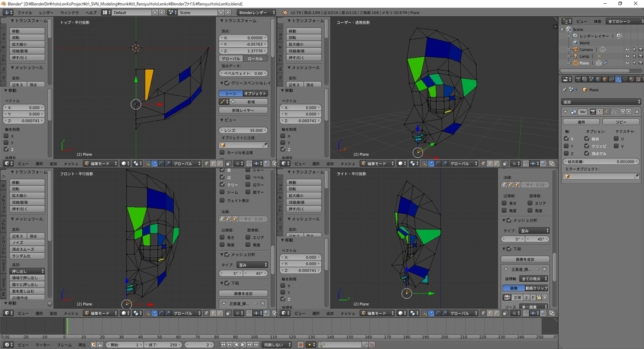The image size is (644, 349).
Task: Toggle Lamp selectable arrow in outliner
Action: pyautogui.click(x=634, y=56)
